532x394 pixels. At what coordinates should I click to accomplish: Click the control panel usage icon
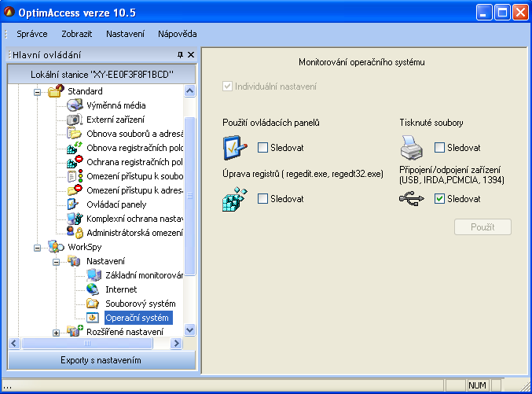point(235,148)
